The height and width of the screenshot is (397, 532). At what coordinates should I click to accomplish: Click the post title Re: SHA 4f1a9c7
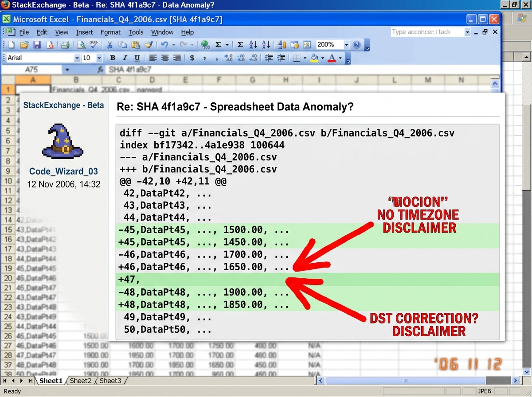click(235, 107)
